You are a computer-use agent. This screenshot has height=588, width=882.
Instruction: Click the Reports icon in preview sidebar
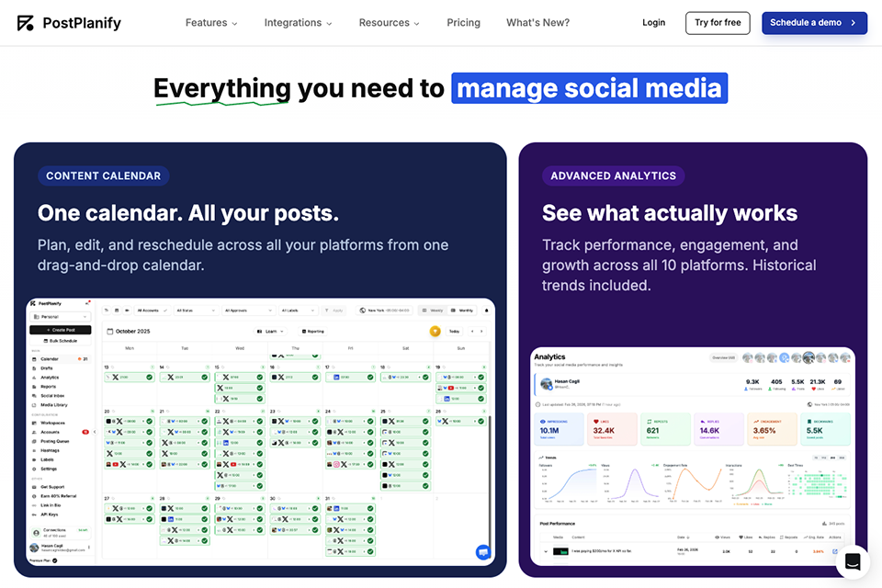34,387
